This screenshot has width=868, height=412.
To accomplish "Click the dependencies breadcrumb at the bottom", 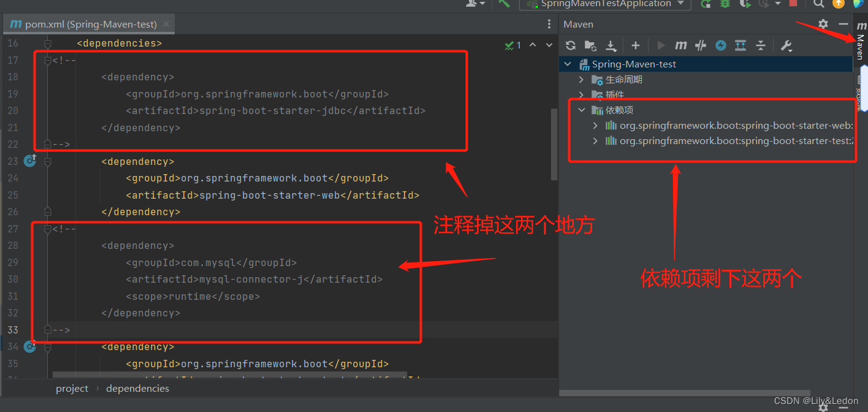I will pyautogui.click(x=137, y=388).
